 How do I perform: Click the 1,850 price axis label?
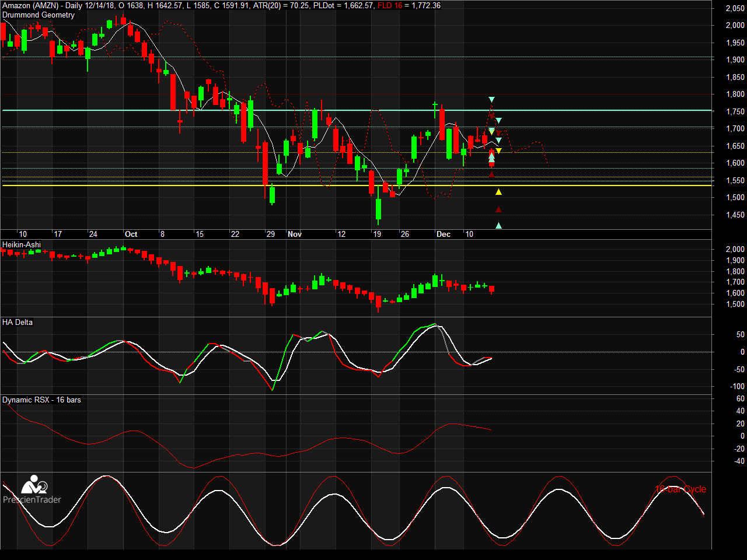coord(735,77)
